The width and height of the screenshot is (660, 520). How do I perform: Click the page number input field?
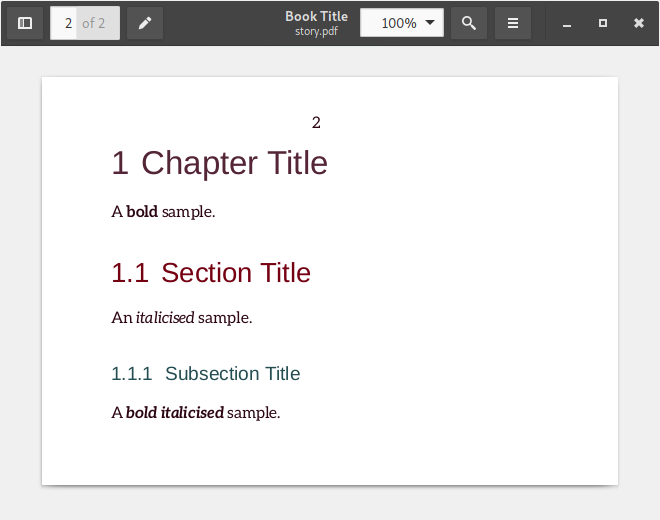coord(65,23)
